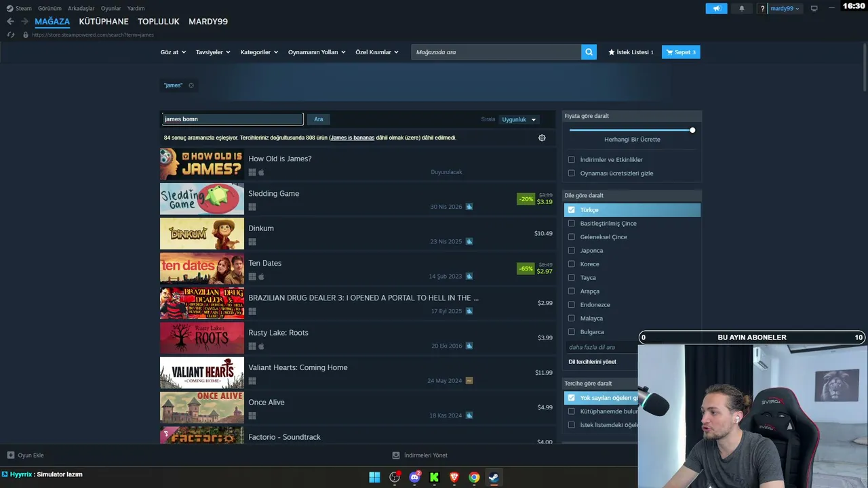The height and width of the screenshot is (488, 868).
Task: Switch to the TOPLULUK tab
Action: point(159,22)
